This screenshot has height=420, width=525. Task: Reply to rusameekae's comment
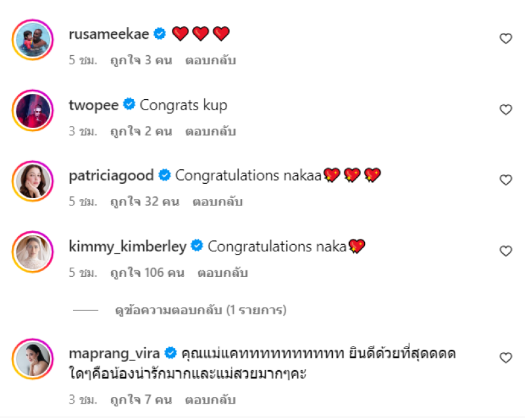click(210, 60)
